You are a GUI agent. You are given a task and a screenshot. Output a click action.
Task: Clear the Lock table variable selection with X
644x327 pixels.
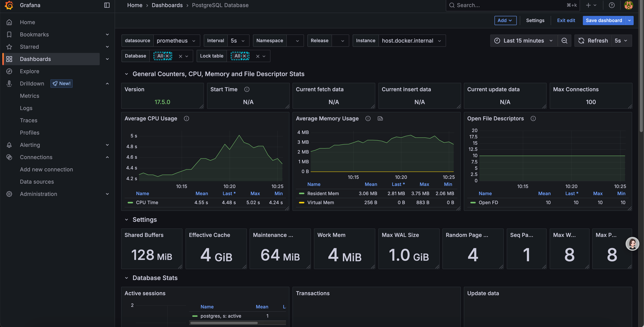(258, 56)
